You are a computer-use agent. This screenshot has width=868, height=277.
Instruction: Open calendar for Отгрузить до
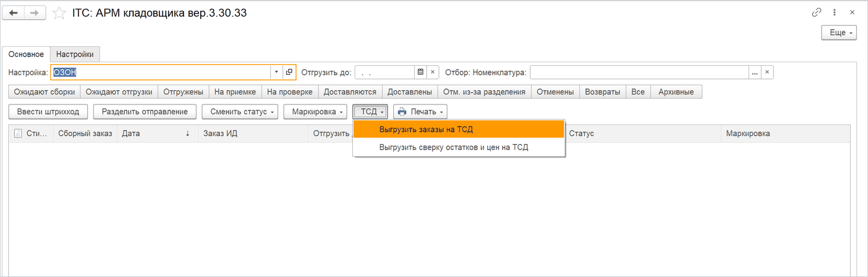421,72
